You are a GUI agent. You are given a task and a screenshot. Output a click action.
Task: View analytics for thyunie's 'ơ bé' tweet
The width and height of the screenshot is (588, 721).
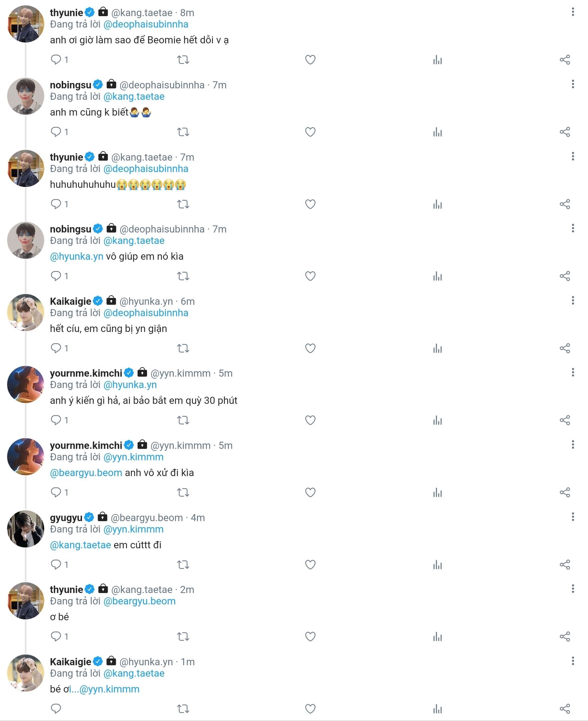(x=438, y=637)
